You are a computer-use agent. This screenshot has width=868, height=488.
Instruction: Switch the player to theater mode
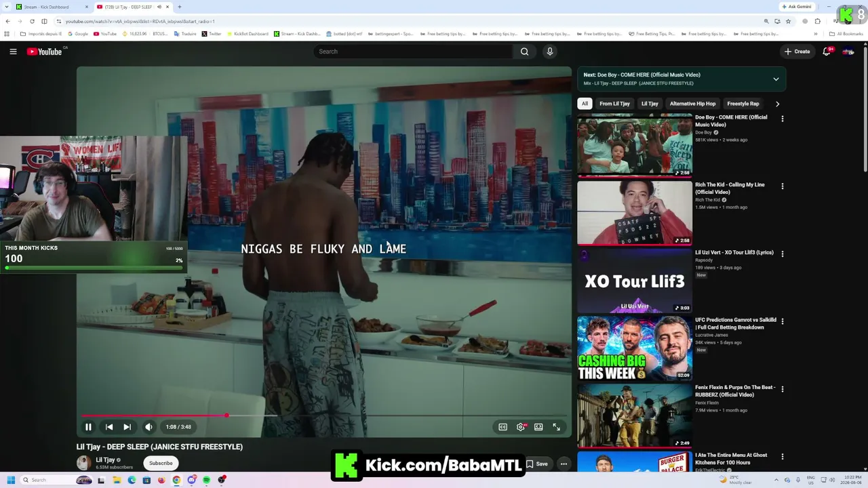pos(538,427)
